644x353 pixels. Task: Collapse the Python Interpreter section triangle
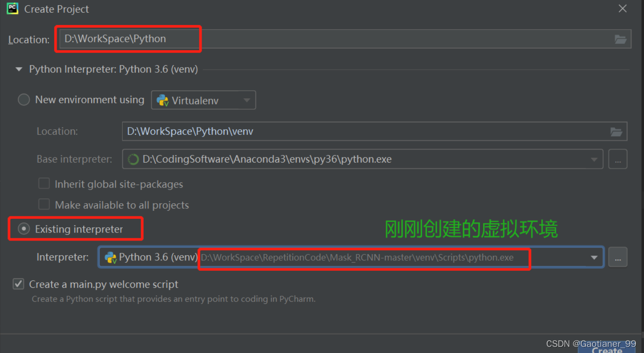19,69
